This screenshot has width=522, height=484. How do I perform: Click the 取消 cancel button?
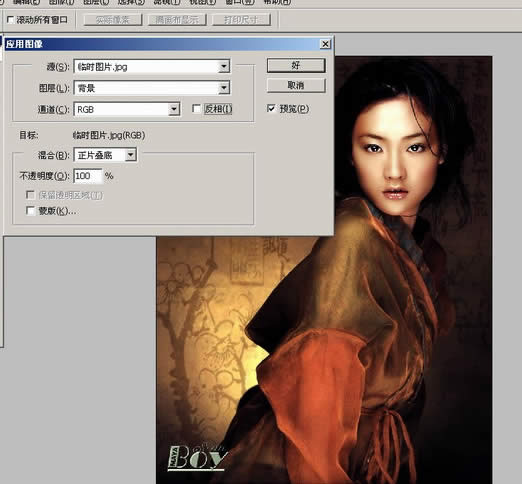point(296,86)
